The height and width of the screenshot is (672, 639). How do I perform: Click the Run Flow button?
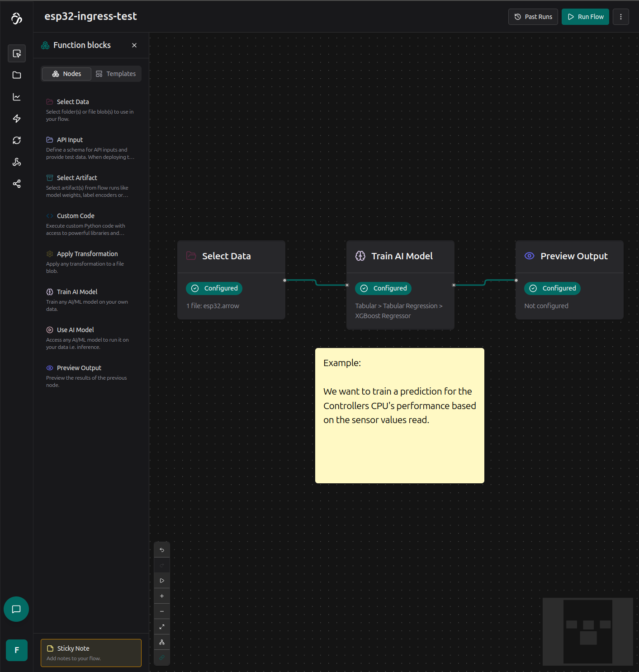point(585,17)
